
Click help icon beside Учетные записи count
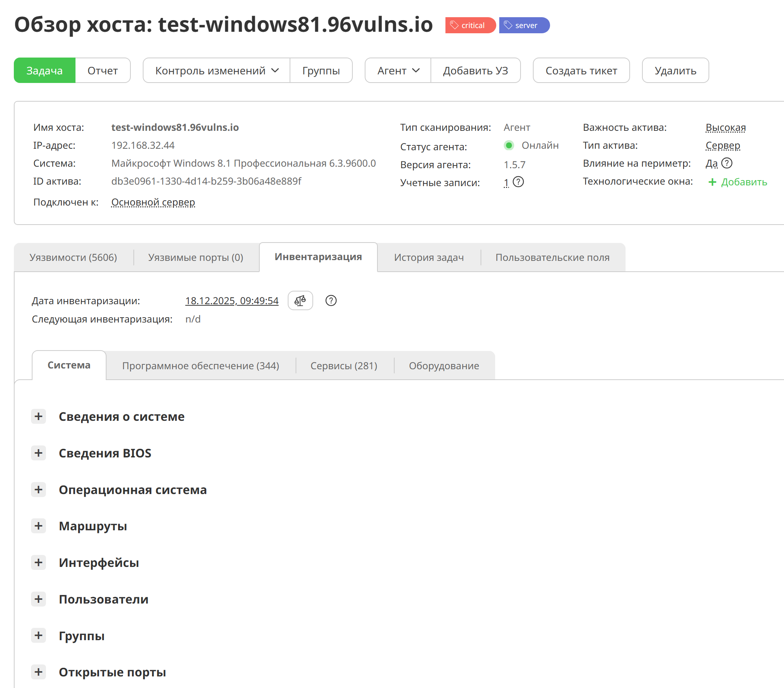pos(518,182)
